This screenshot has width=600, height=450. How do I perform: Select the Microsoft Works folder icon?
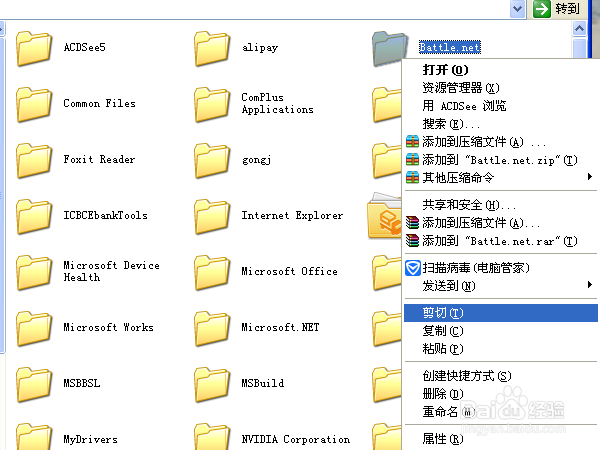pos(34,328)
